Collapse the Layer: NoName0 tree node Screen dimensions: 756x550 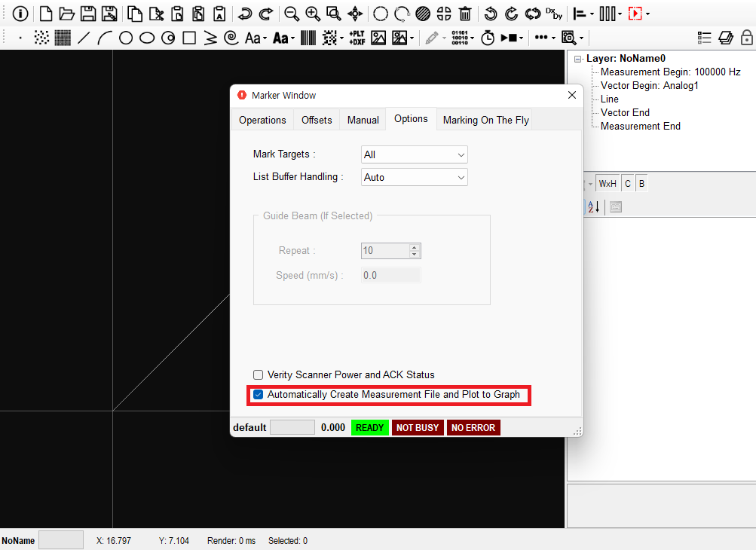click(577, 59)
